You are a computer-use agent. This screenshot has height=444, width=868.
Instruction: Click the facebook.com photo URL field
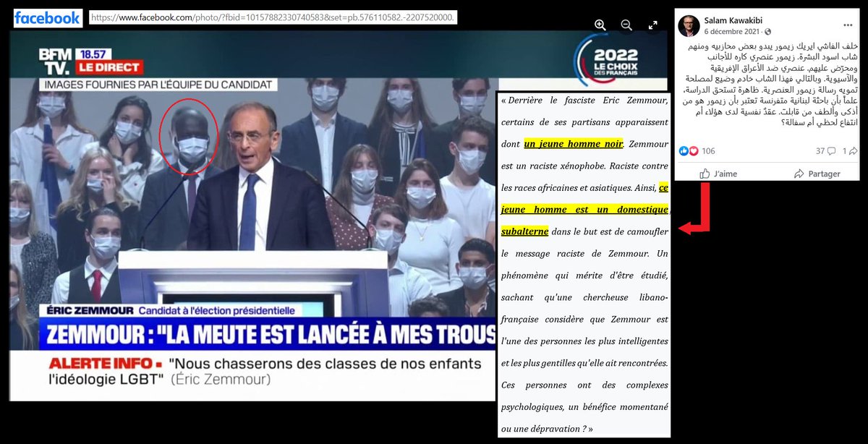[x=272, y=17]
